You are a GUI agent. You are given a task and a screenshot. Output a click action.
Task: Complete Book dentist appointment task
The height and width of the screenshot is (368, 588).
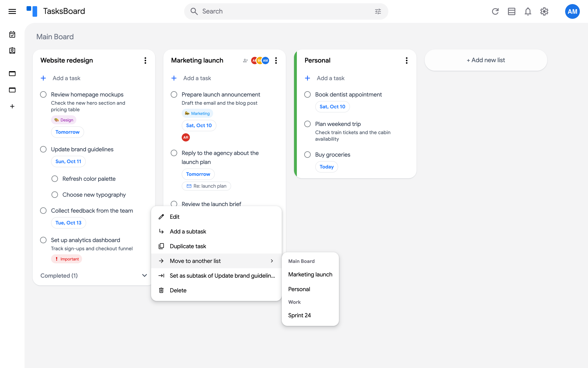click(307, 94)
